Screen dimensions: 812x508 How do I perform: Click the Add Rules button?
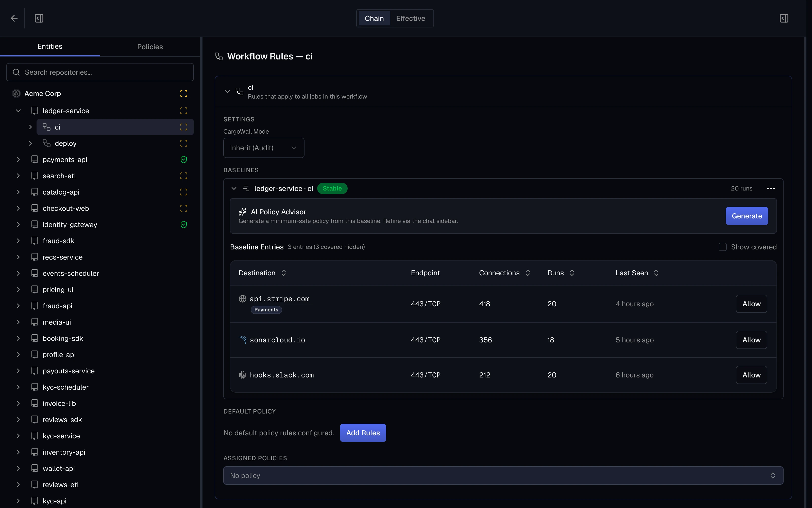[363, 433]
